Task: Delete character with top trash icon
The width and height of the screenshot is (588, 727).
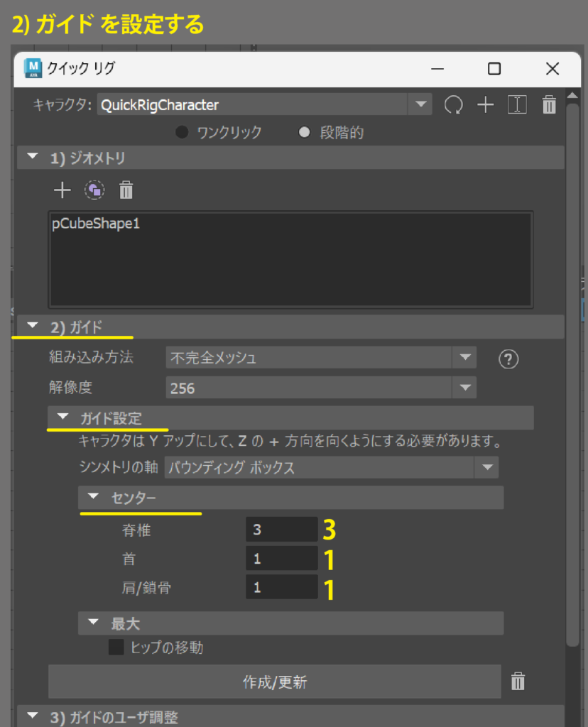Action: tap(549, 106)
